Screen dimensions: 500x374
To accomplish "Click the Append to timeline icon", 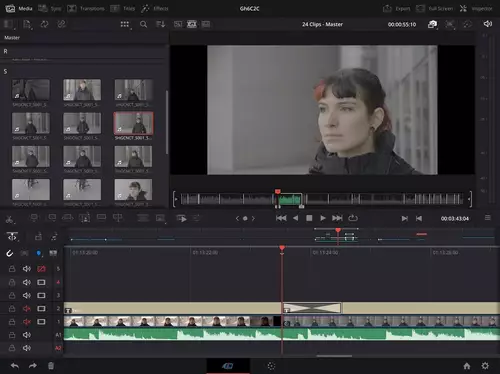I will [52, 218].
